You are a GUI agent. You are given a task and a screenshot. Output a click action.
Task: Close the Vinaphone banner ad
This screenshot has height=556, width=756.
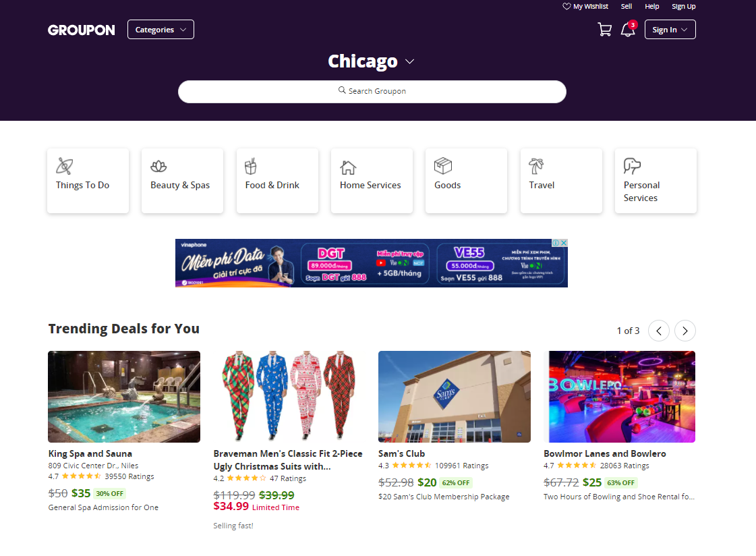[564, 243]
